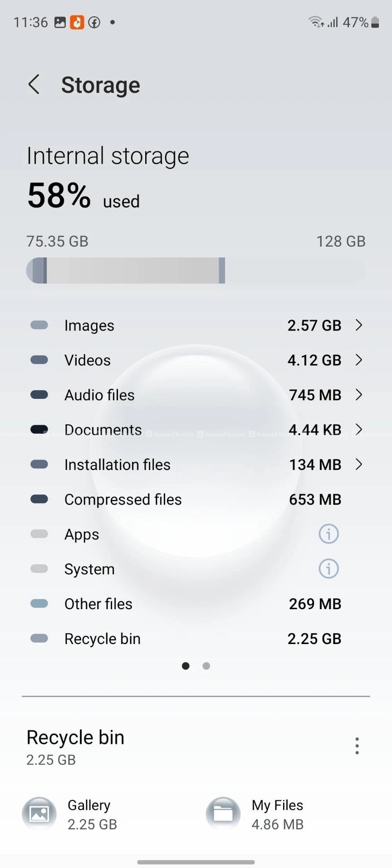Tap the Other files row
The width and height of the screenshot is (392, 868).
pyautogui.click(x=196, y=604)
